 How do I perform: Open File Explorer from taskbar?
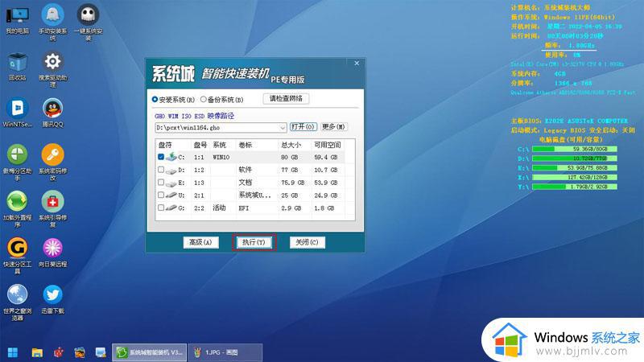pyautogui.click(x=37, y=352)
